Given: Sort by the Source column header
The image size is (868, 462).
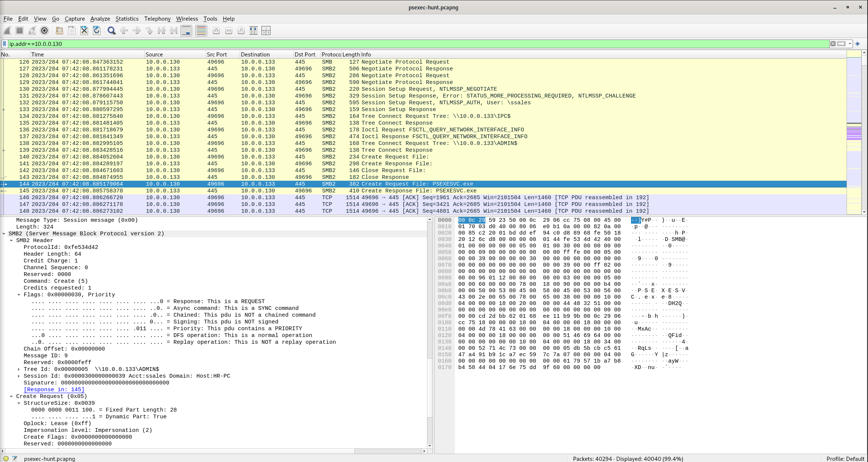Looking at the screenshot, I should (175, 55).
